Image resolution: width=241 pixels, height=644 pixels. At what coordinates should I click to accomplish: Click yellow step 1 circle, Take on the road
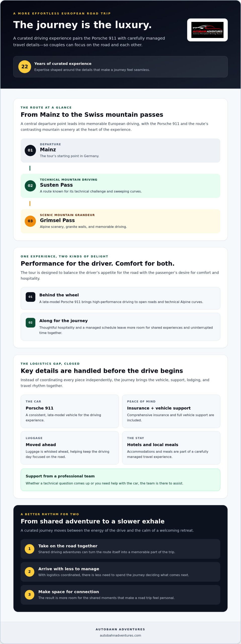[29, 549]
